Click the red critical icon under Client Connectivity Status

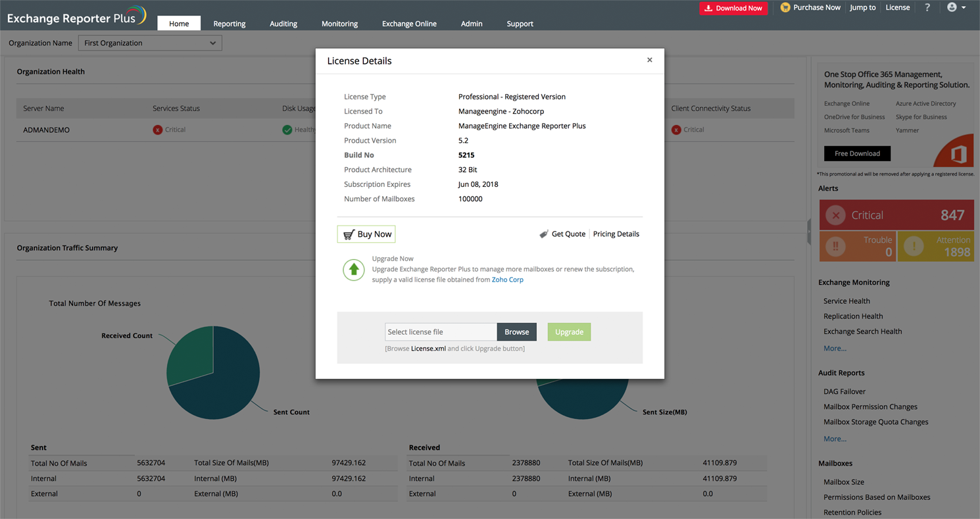(676, 130)
